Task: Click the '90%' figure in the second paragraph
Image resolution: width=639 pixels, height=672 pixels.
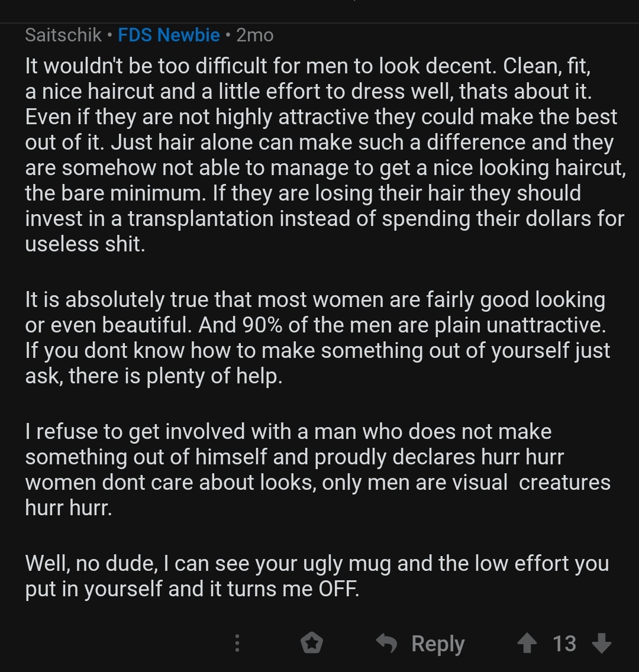Action: (262, 325)
